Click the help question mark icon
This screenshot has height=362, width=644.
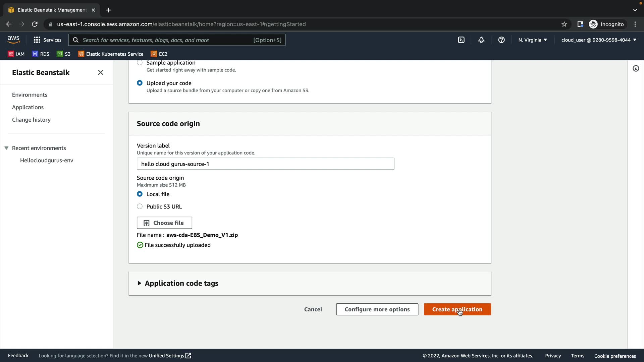point(501,40)
